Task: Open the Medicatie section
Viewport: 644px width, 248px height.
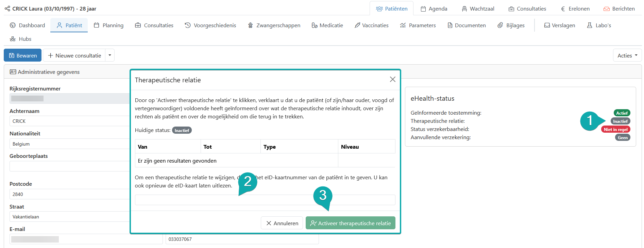Action: 327,25
